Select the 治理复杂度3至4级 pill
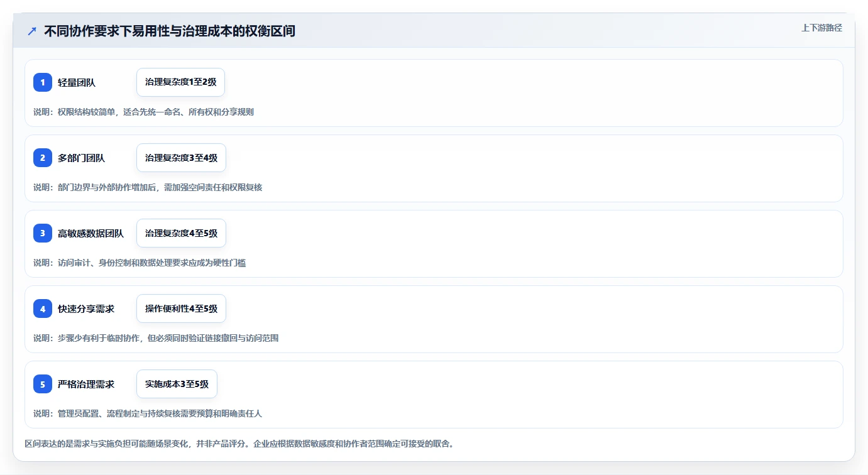 [x=181, y=158]
